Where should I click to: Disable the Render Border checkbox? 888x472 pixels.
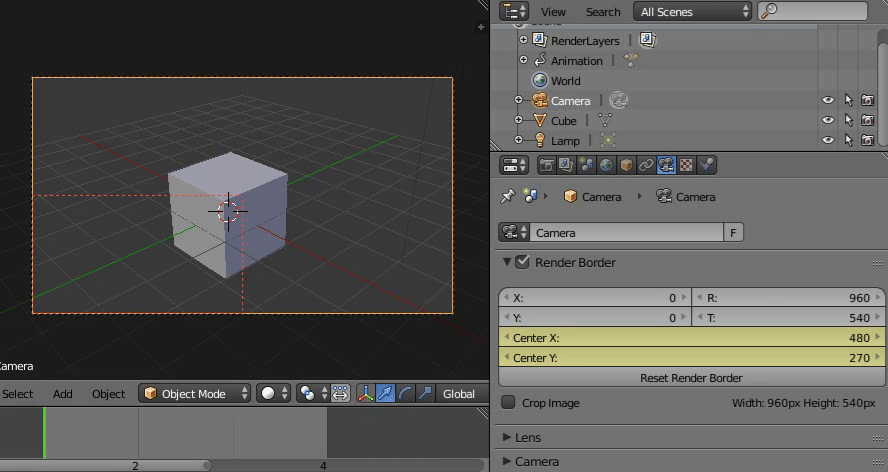522,262
